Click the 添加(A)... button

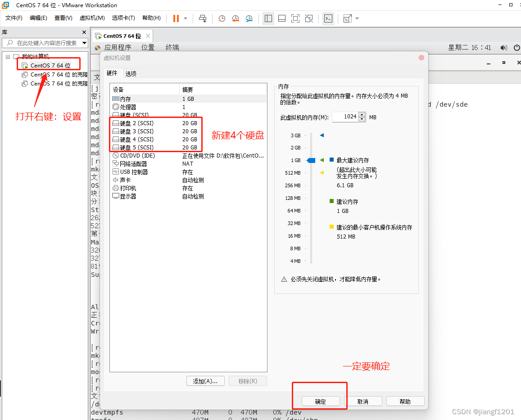click(x=205, y=381)
